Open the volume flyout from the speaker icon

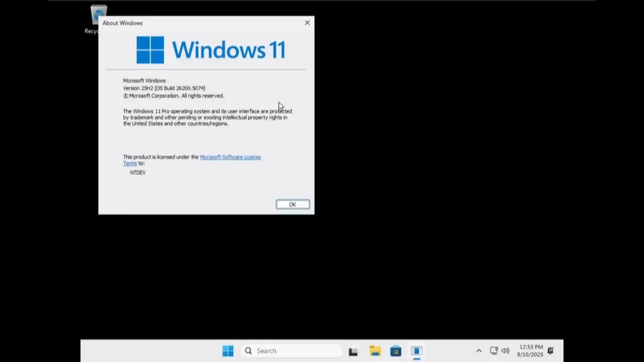[x=505, y=350]
